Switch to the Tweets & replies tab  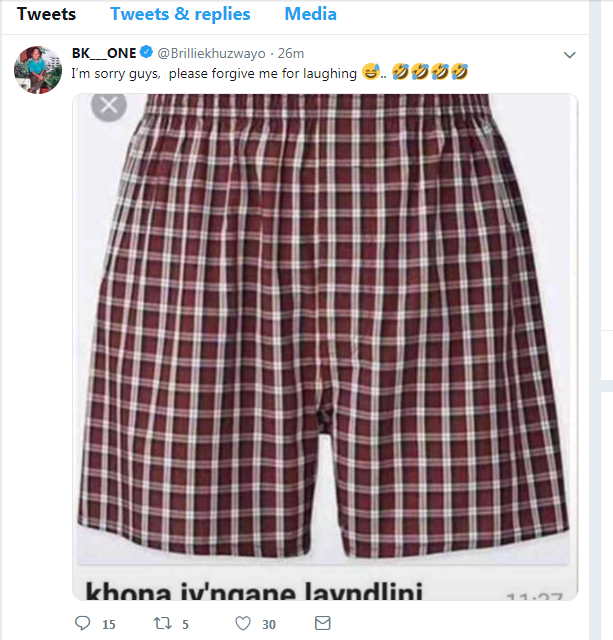180,14
